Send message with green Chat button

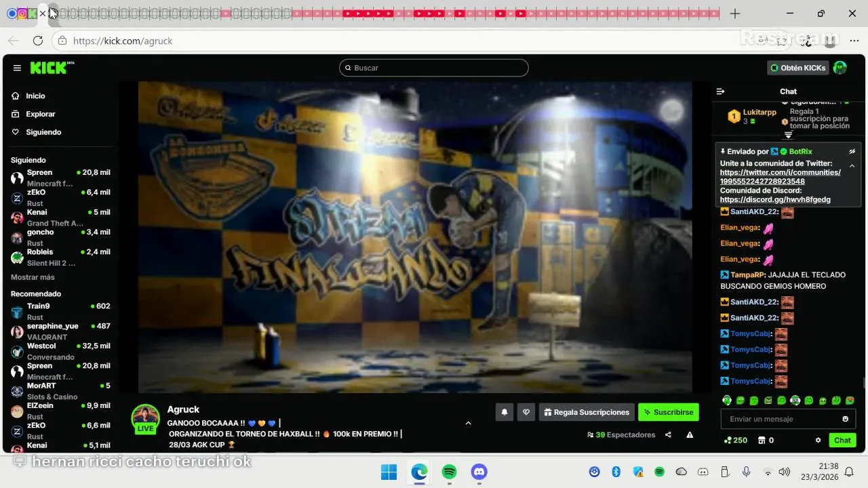(842, 441)
